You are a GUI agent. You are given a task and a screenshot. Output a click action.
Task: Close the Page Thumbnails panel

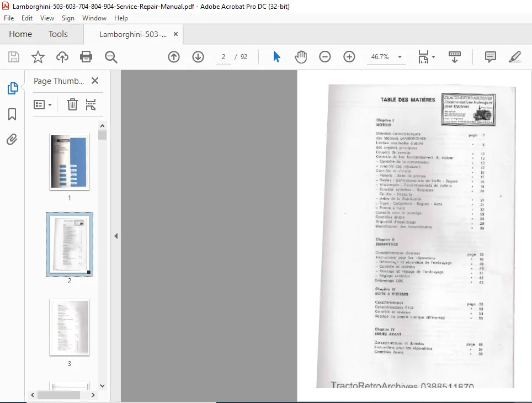point(95,81)
